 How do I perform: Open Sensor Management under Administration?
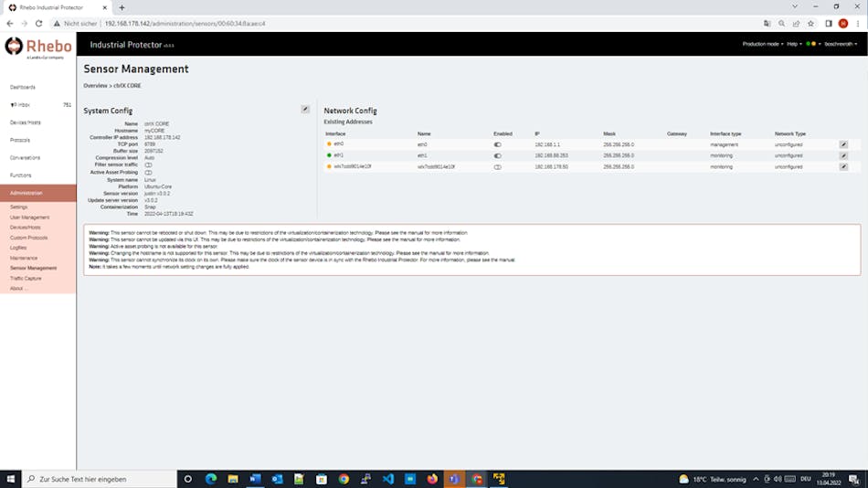[x=33, y=268]
